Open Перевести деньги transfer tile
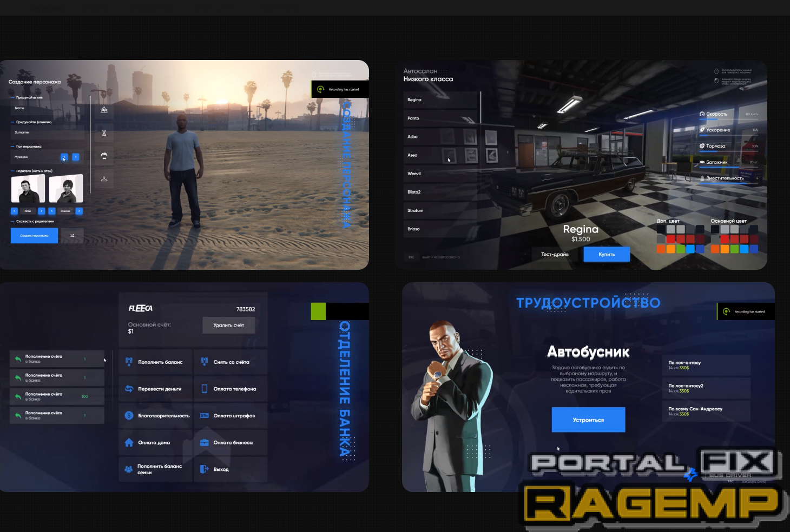The image size is (790, 532). point(155,389)
